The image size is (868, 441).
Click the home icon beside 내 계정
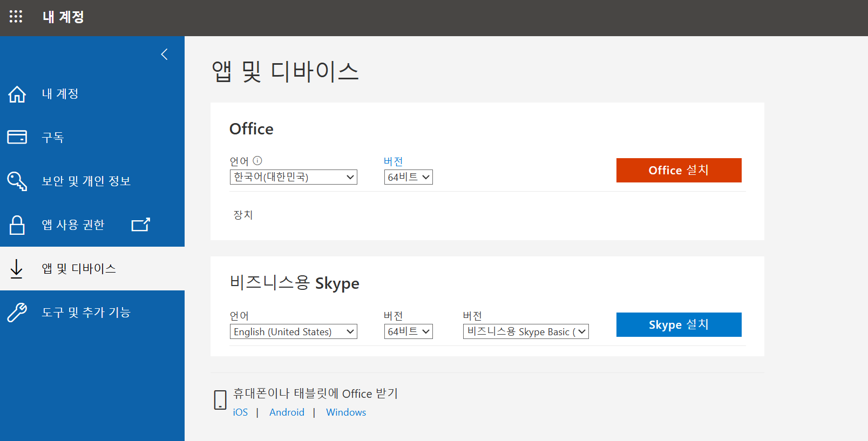point(17,94)
